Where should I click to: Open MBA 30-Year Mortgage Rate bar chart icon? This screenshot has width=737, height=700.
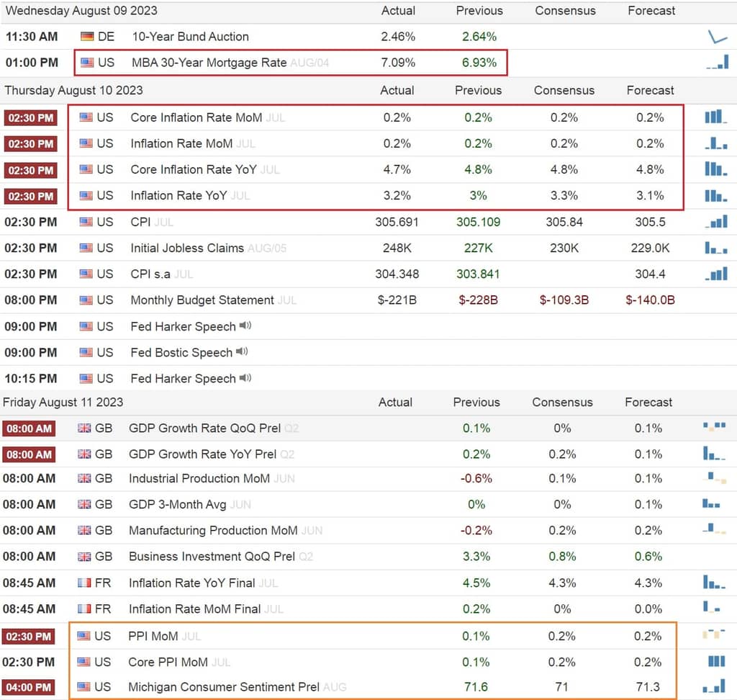(x=718, y=62)
